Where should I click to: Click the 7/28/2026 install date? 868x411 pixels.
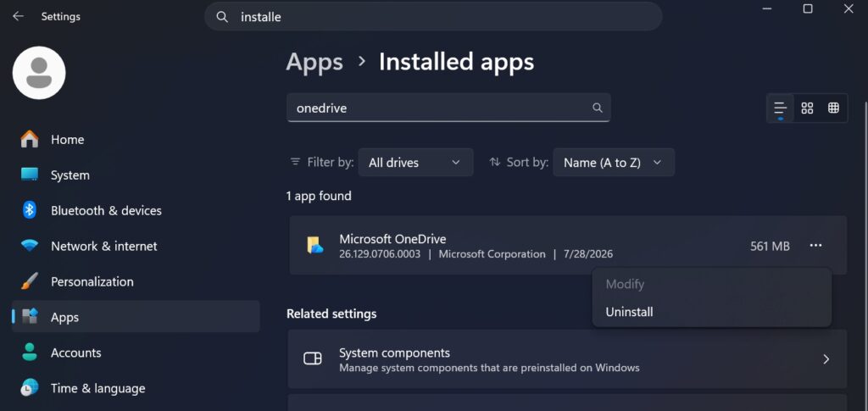click(588, 254)
